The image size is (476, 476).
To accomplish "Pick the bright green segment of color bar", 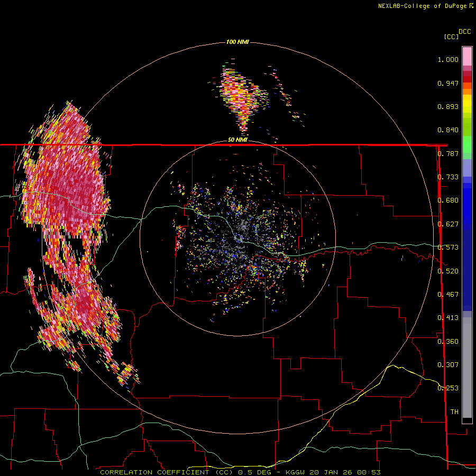I will pos(467,144).
